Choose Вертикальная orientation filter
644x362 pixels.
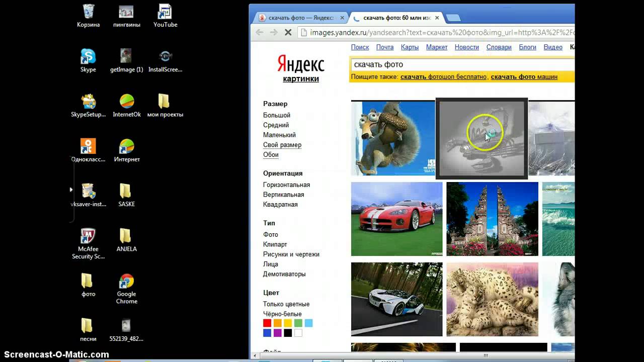click(283, 195)
